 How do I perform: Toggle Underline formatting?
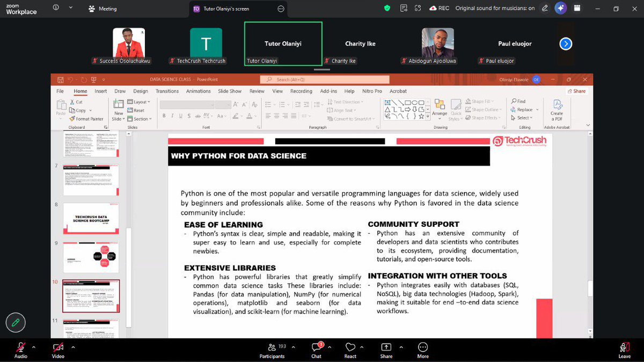pos(180,116)
